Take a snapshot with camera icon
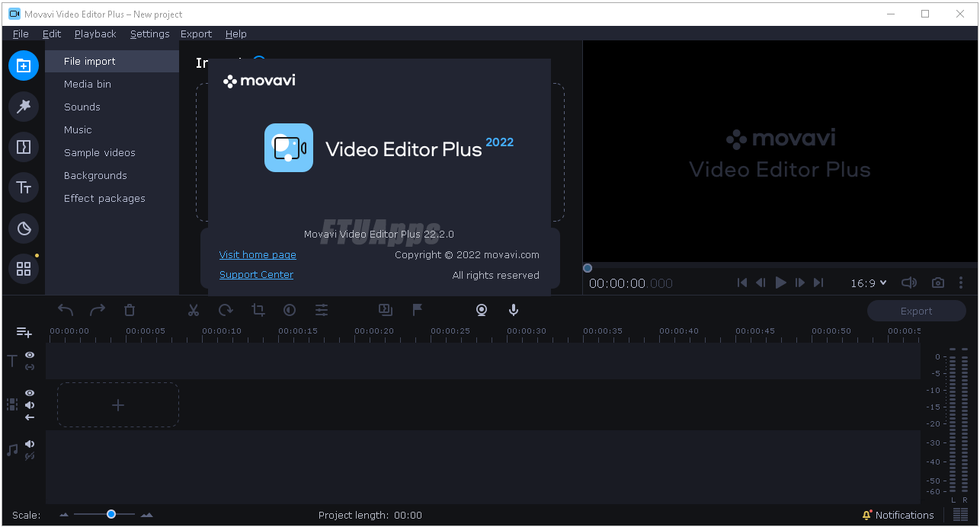This screenshot has width=980, height=527. 938,283
